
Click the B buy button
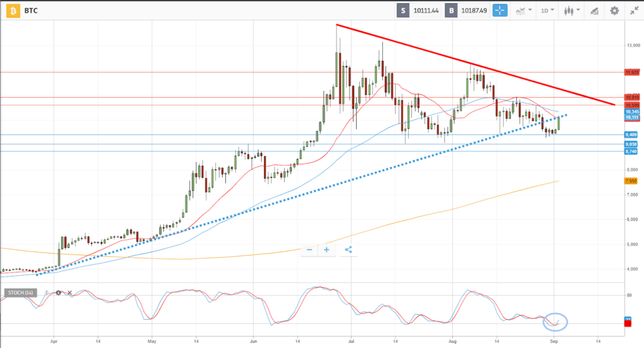click(x=452, y=11)
